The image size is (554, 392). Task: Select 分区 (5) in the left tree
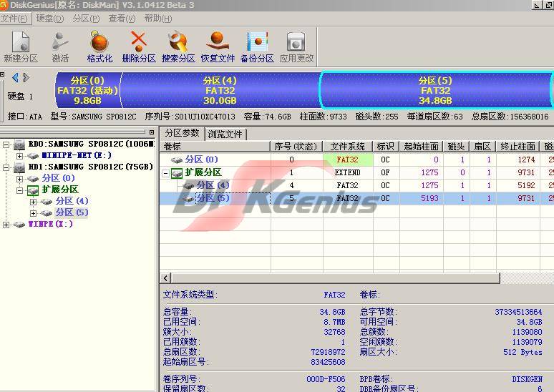[72, 212]
